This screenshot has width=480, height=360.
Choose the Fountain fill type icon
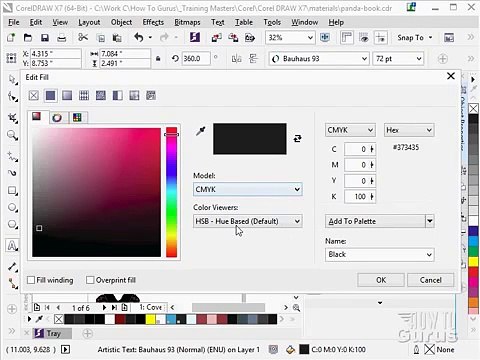67,96
